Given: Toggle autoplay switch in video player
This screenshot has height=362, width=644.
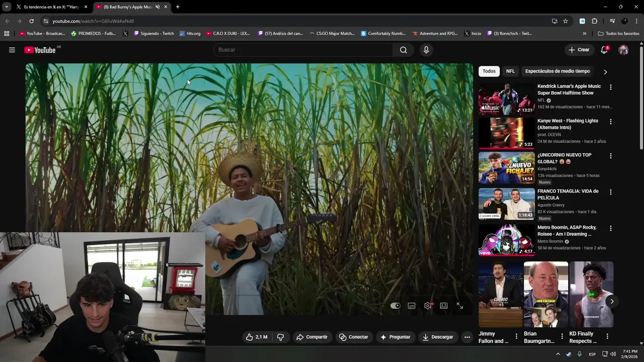Looking at the screenshot, I should [x=395, y=306].
